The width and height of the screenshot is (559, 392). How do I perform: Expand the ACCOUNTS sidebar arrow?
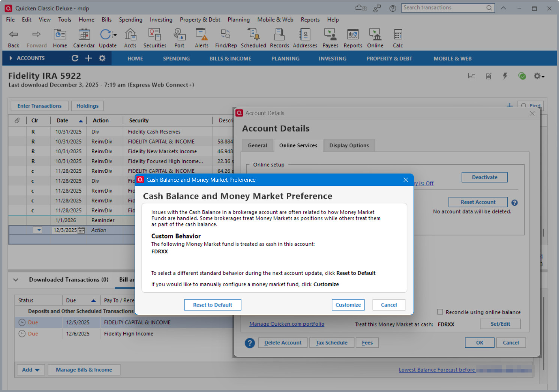(11, 58)
